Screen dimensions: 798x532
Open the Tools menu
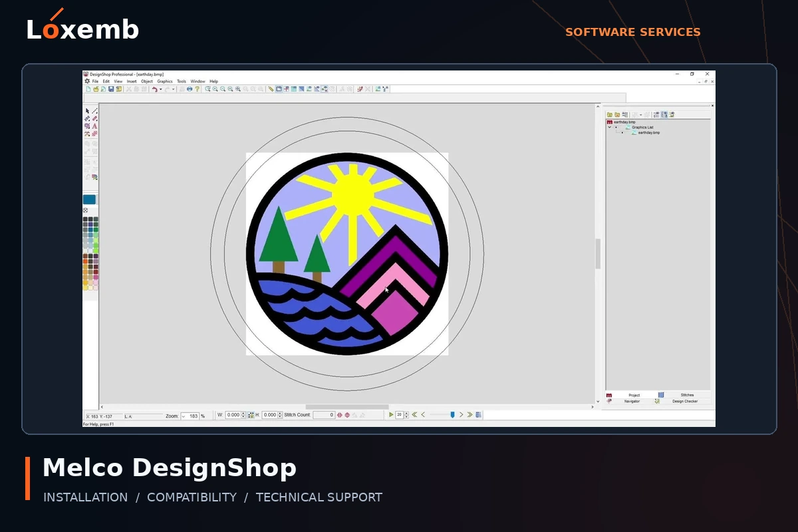182,81
